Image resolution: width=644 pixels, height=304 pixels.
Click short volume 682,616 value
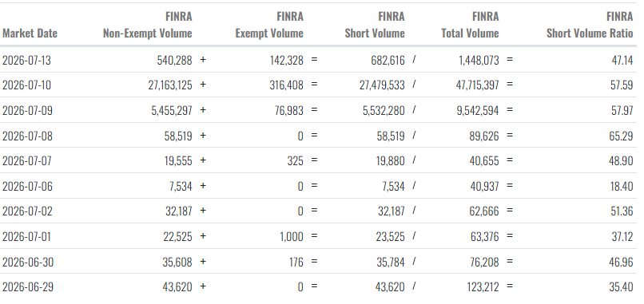pyautogui.click(x=388, y=61)
